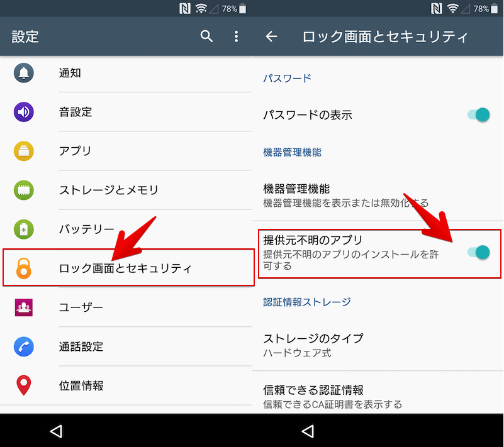Tap the green ストレージとメモリ chip icon
504x447 pixels.
pyautogui.click(x=24, y=190)
